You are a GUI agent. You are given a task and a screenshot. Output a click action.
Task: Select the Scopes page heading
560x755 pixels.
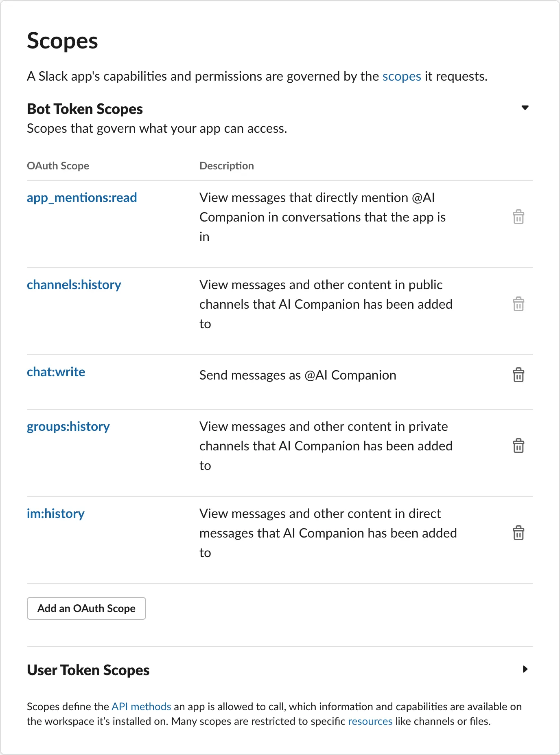tap(62, 40)
